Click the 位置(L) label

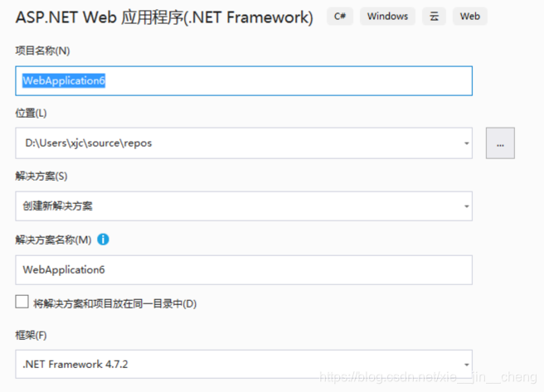tap(31, 113)
